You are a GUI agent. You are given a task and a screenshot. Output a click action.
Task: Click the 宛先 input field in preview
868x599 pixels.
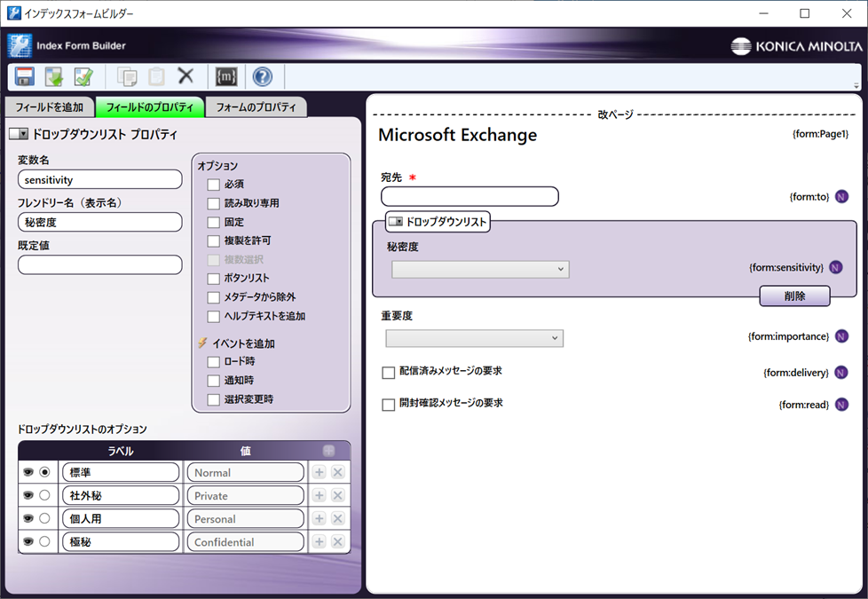coord(470,196)
